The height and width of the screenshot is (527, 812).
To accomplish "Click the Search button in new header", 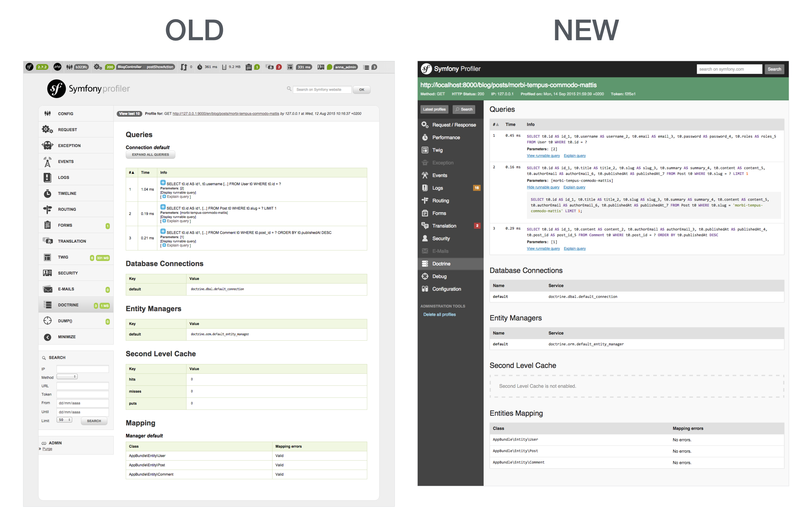I will [774, 69].
